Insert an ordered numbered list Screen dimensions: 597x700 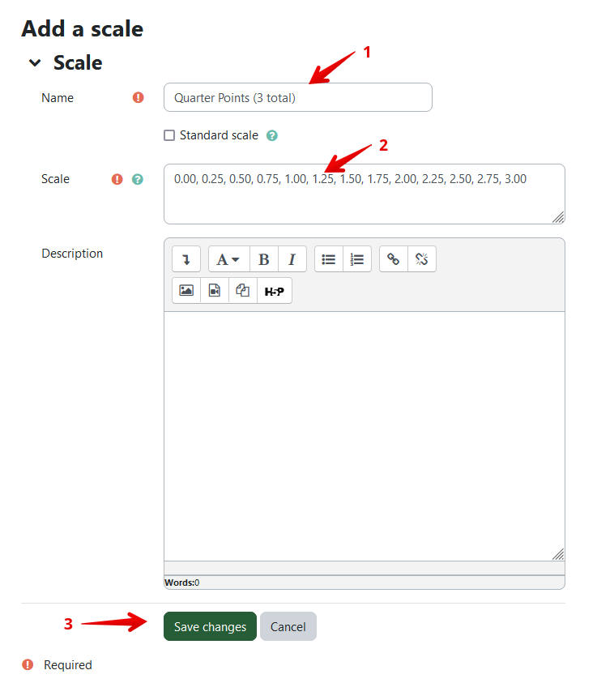357,259
